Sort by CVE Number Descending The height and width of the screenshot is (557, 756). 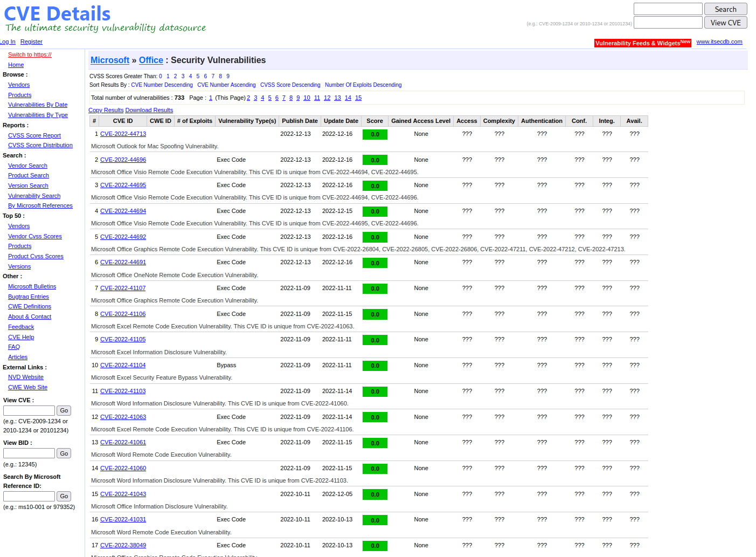click(162, 85)
